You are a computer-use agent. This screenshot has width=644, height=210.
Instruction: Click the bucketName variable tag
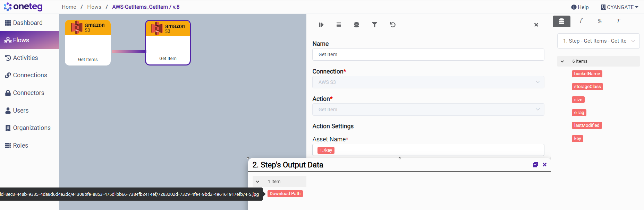587,74
